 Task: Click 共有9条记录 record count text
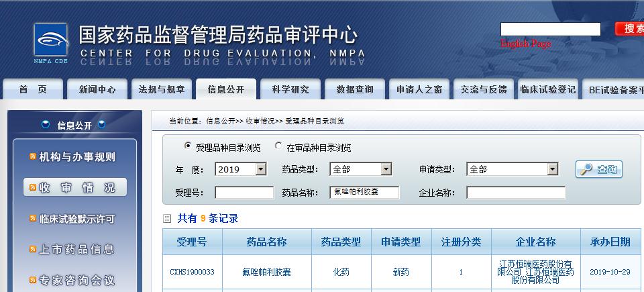point(208,218)
